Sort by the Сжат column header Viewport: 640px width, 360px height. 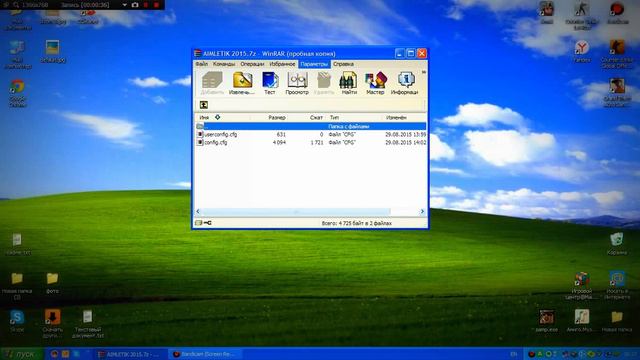[x=316, y=118]
